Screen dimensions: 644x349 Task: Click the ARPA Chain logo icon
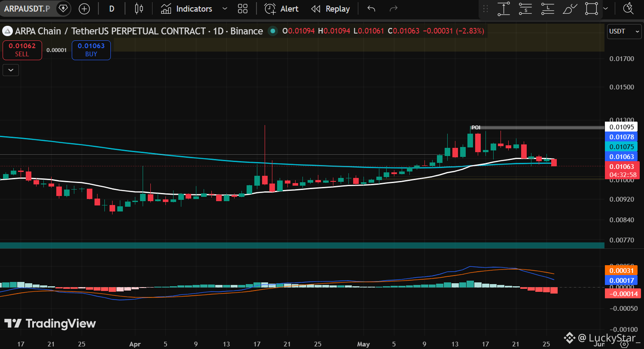coord(7,31)
